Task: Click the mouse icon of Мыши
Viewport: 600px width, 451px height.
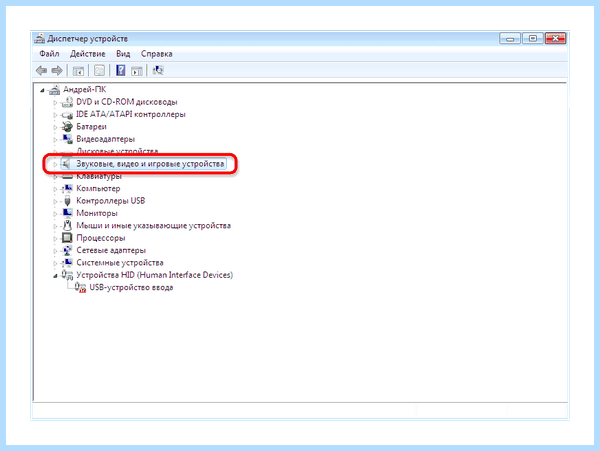Action: [x=67, y=225]
